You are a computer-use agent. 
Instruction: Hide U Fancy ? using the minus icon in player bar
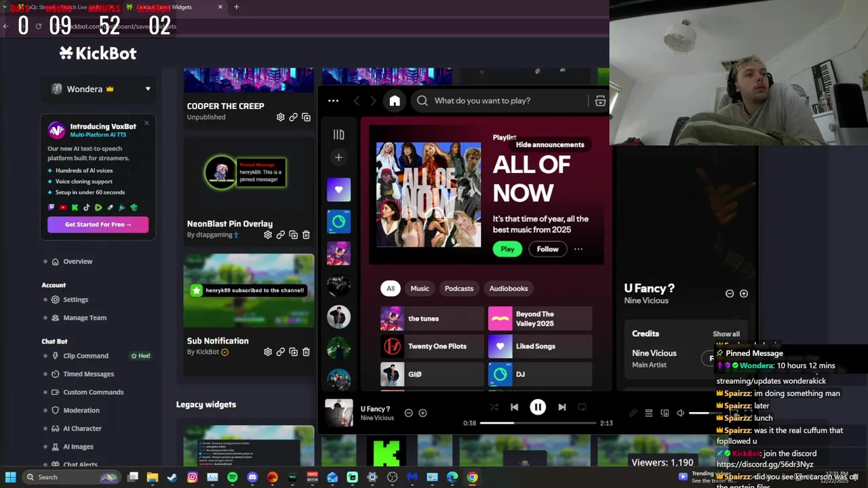coord(408,413)
